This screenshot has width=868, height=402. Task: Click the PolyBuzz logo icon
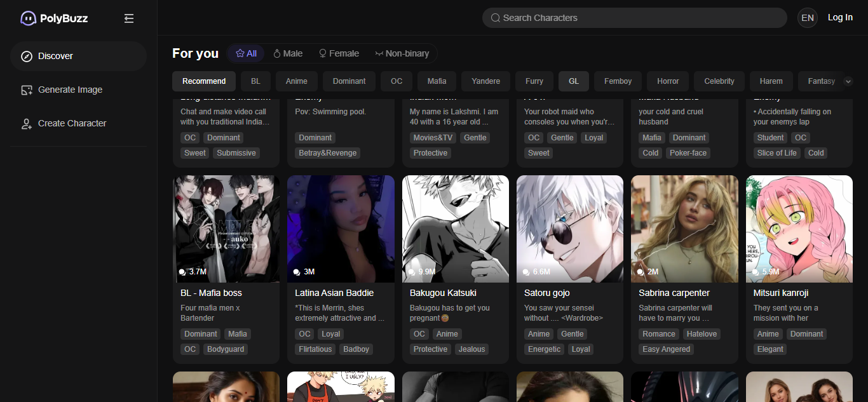pyautogui.click(x=28, y=18)
